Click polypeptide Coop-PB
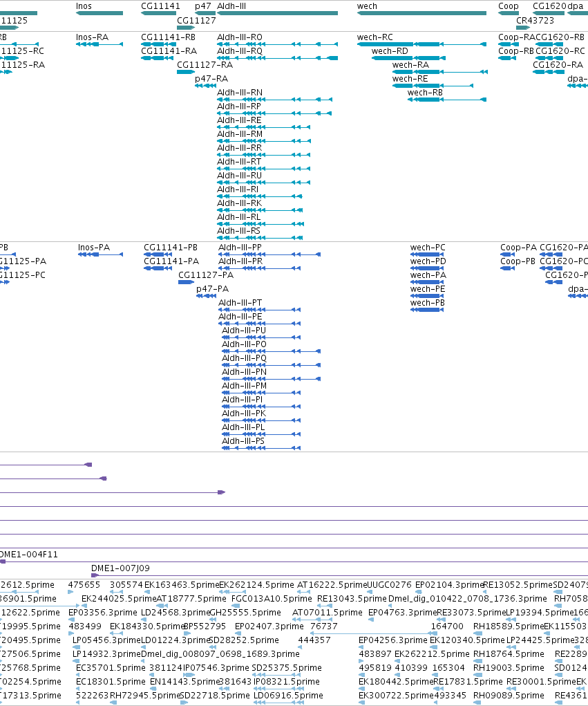 [x=518, y=261]
